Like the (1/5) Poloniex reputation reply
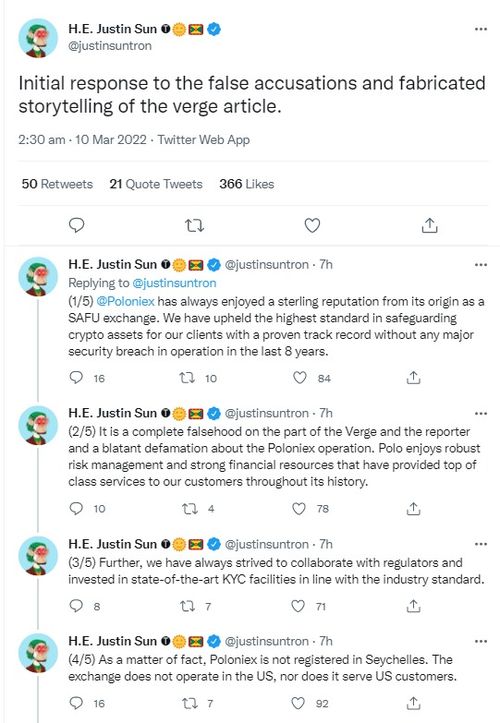The width and height of the screenshot is (500, 723). [300, 378]
